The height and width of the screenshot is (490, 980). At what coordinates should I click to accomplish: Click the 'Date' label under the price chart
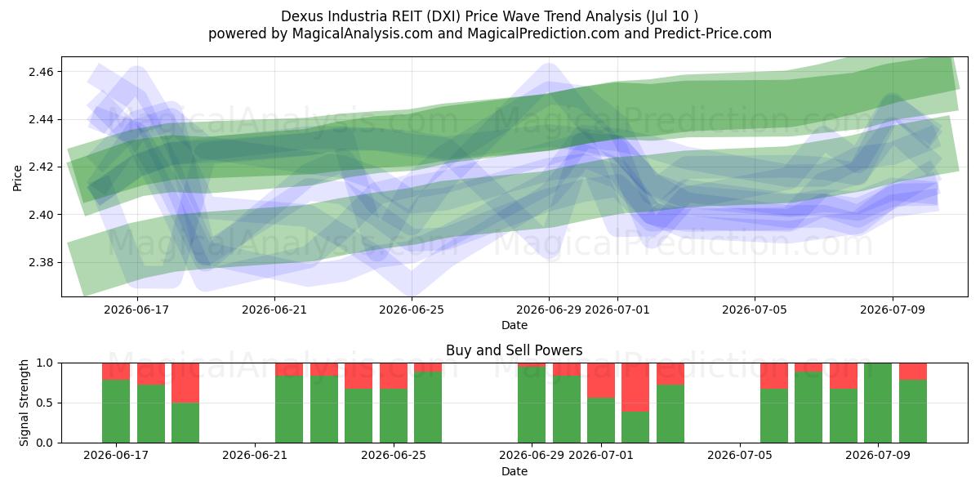point(514,325)
